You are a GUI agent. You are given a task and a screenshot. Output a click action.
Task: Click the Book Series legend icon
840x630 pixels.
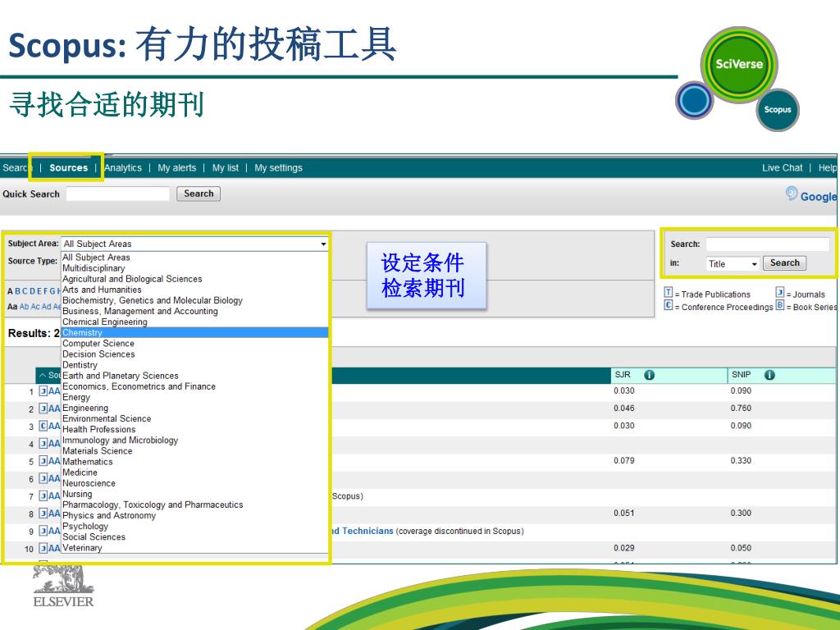[x=780, y=305]
